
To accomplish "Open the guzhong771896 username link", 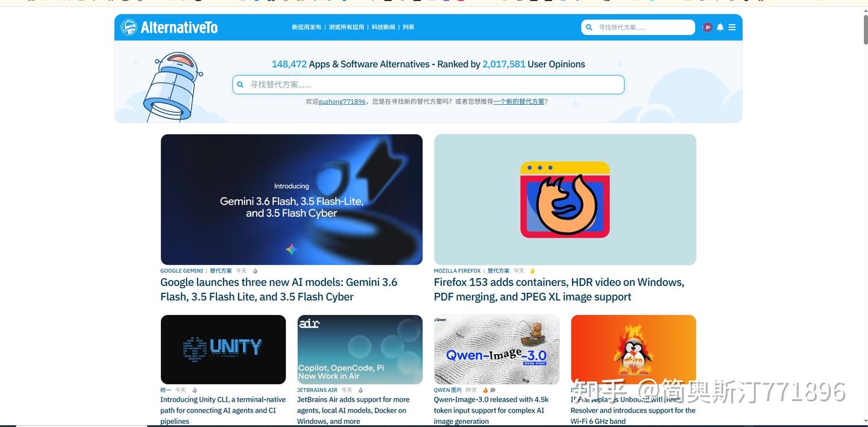I will (342, 102).
